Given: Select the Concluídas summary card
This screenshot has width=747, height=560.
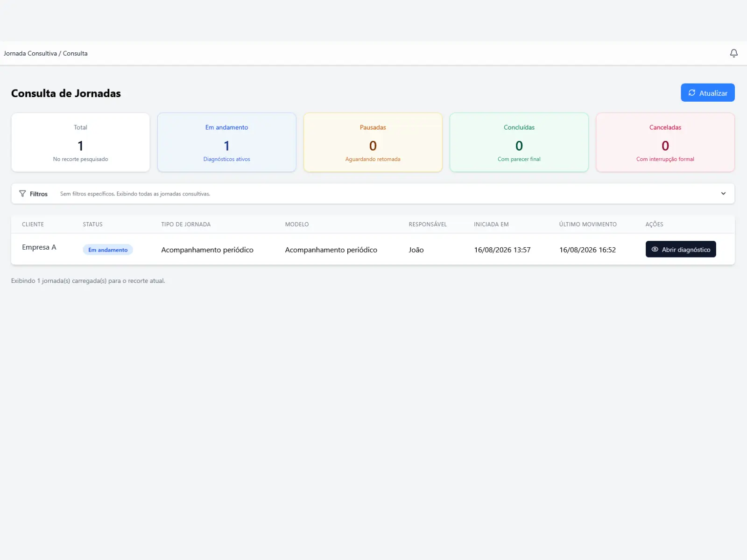Looking at the screenshot, I should [519, 142].
